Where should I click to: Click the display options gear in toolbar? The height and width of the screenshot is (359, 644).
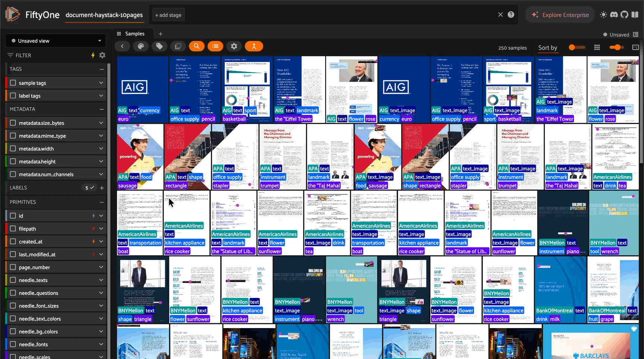[234, 46]
